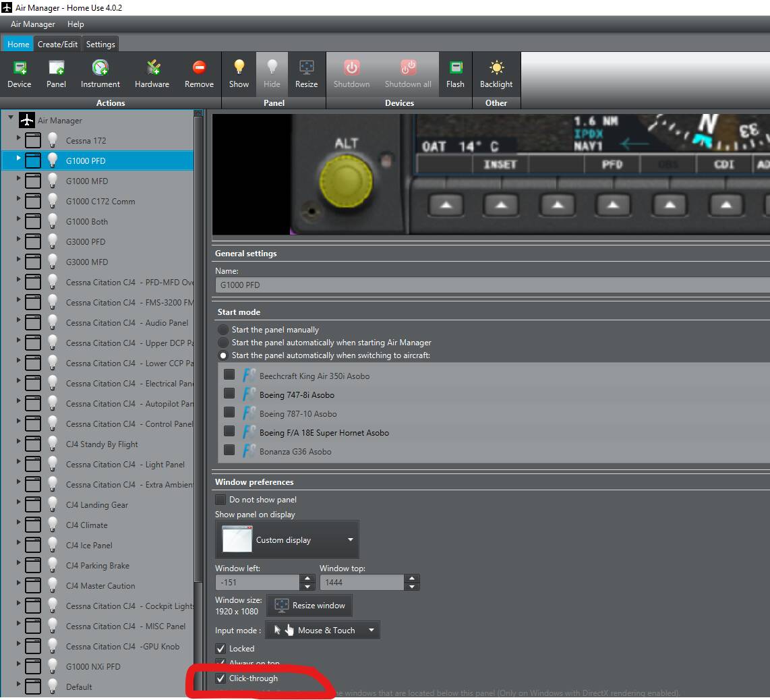Screen dimensions: 770x700
Task: Expand the G1000 MFD tree item
Action: [18, 181]
